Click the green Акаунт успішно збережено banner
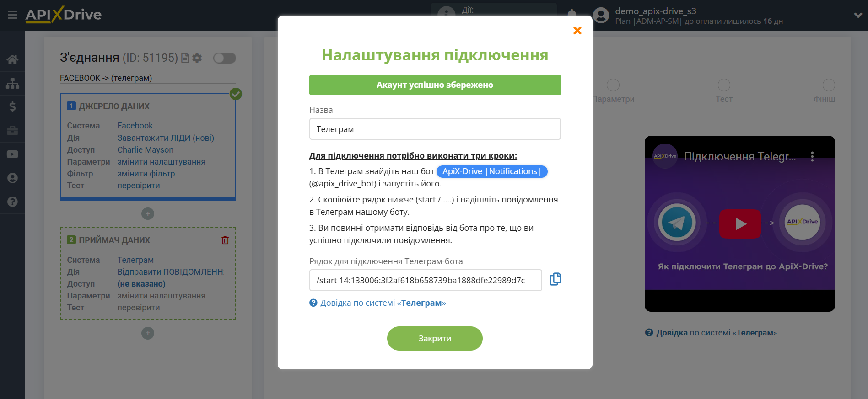 (x=435, y=85)
